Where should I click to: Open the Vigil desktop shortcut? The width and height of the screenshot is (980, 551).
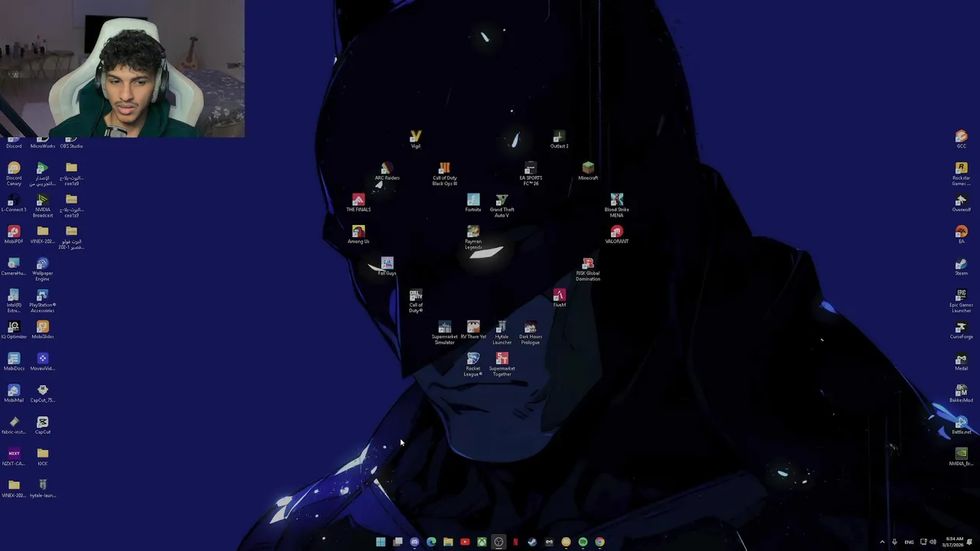[x=416, y=139]
